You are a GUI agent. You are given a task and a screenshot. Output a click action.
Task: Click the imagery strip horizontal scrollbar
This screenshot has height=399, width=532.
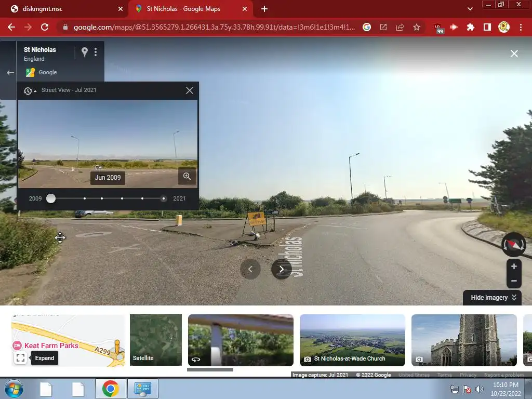210,370
